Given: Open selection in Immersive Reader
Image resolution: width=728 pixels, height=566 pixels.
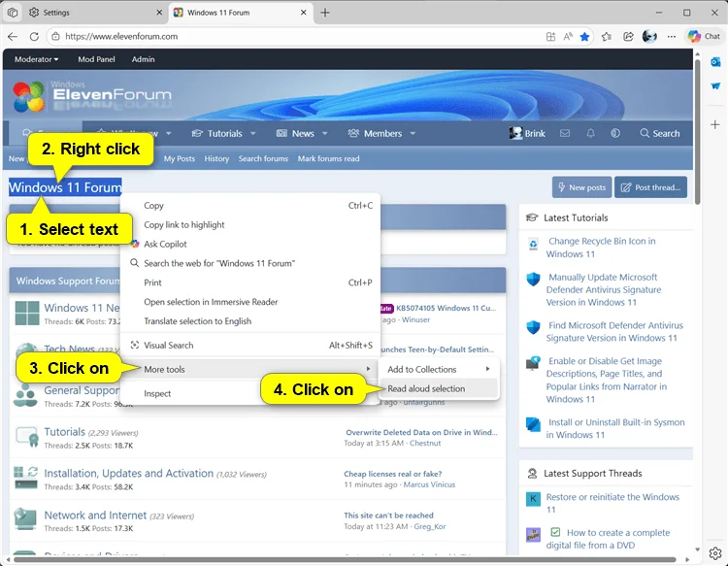Looking at the screenshot, I should (250, 302).
